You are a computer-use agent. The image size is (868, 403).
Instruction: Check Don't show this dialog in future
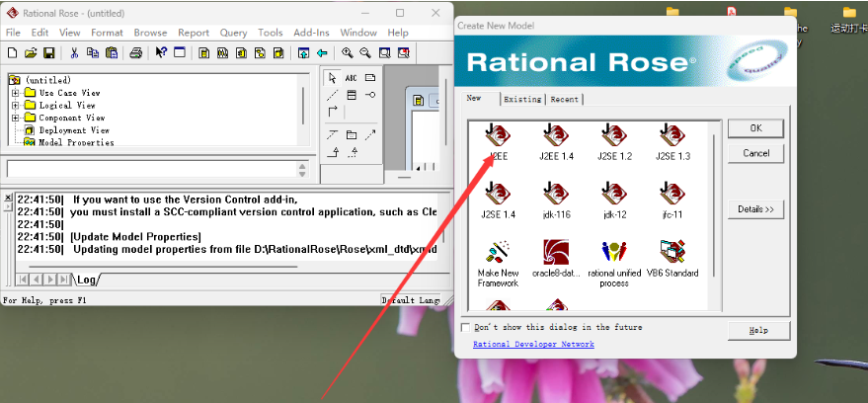[465, 328]
